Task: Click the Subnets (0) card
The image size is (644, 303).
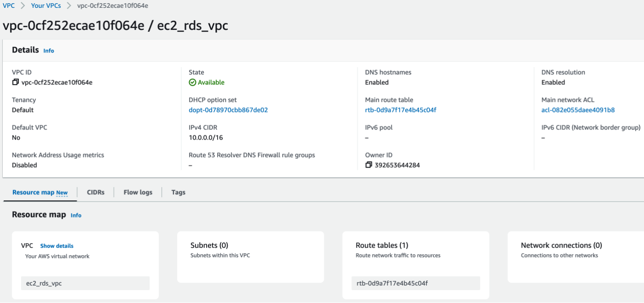Action: click(250, 257)
